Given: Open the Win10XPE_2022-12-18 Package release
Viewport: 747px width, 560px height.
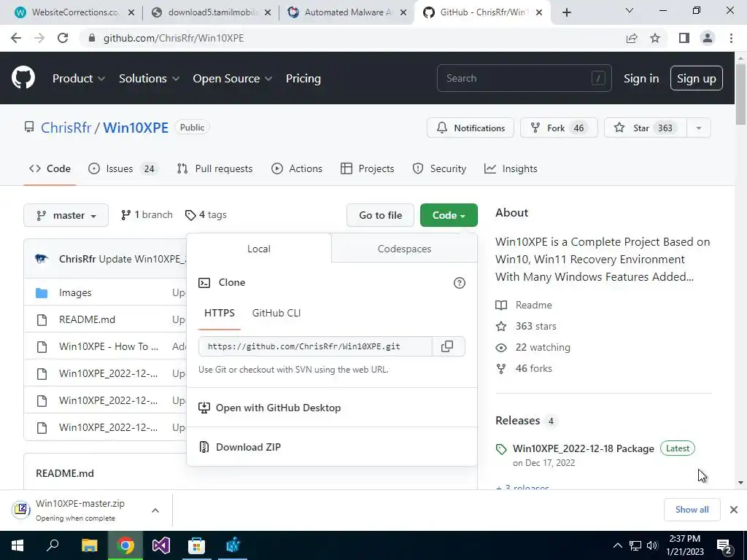Looking at the screenshot, I should pos(584,448).
